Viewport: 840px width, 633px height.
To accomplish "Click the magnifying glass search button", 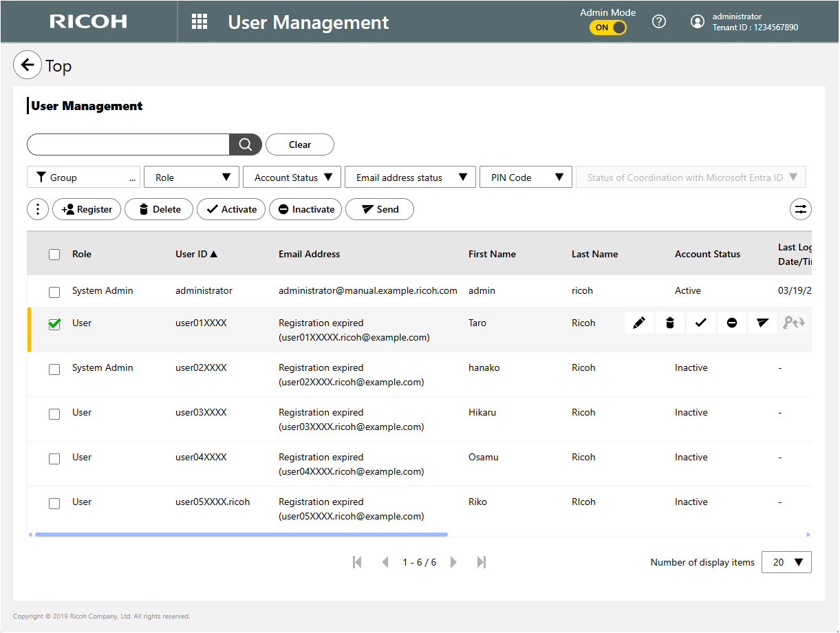I will point(245,144).
